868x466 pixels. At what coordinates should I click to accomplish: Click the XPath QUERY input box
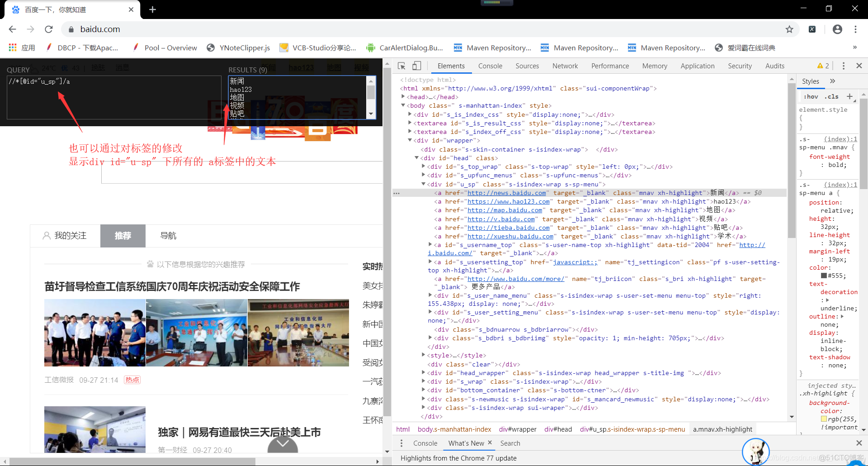tap(114, 97)
